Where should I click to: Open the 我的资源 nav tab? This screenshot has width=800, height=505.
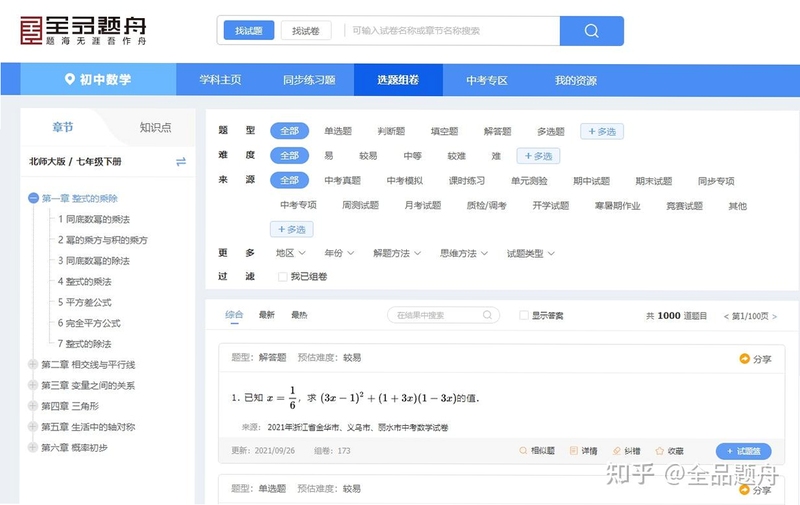coord(576,80)
